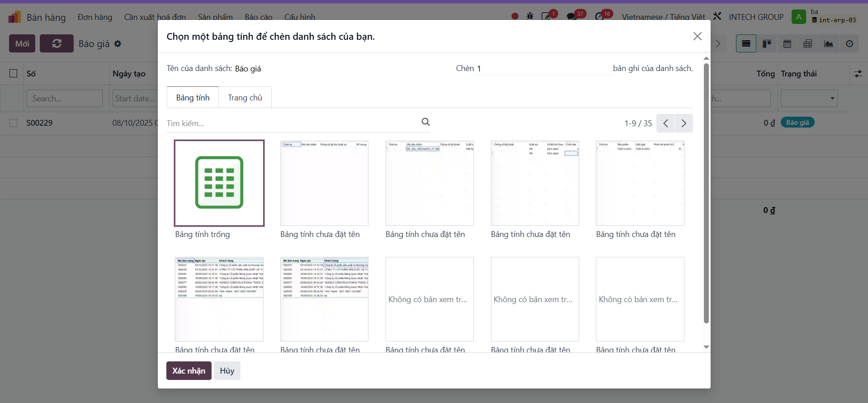
Task: Switch to activity view clock icon
Action: tap(849, 44)
